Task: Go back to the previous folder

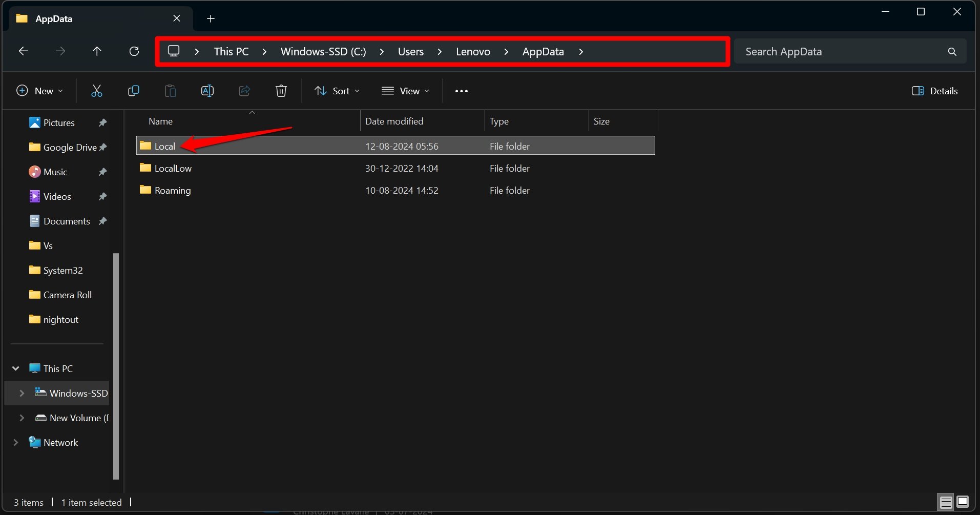Action: [x=24, y=51]
